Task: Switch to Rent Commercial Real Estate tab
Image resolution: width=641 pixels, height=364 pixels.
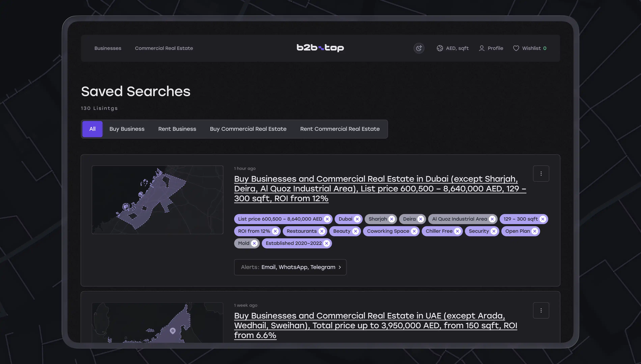Action: [340, 129]
